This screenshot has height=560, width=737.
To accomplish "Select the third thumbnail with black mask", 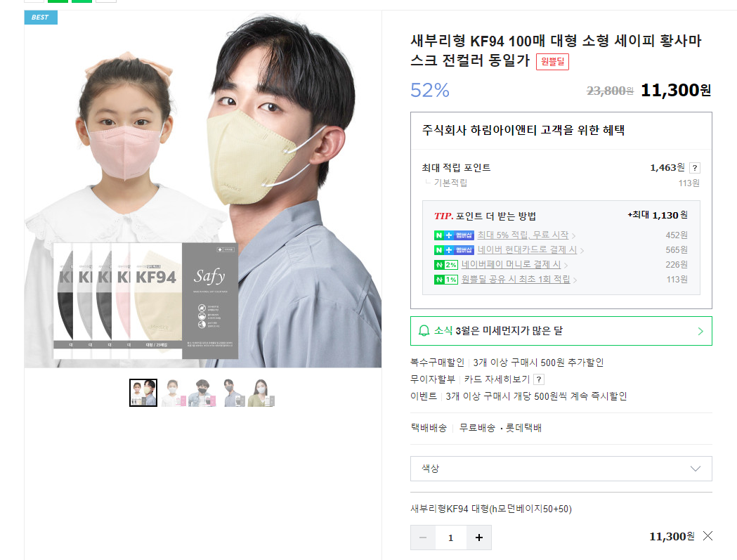I will pos(202,393).
